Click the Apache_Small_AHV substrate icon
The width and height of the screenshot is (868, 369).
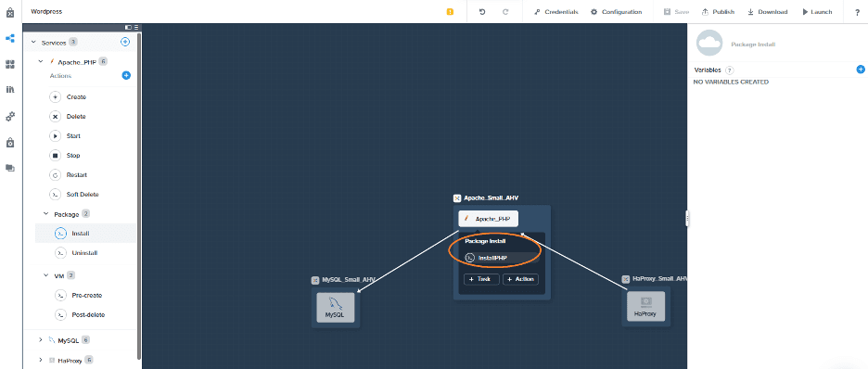coord(457,198)
